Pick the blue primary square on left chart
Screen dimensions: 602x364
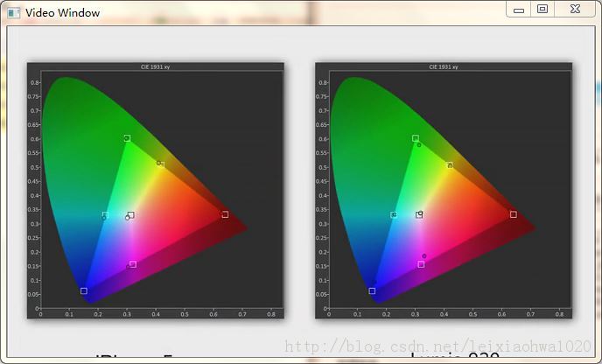tap(84, 290)
